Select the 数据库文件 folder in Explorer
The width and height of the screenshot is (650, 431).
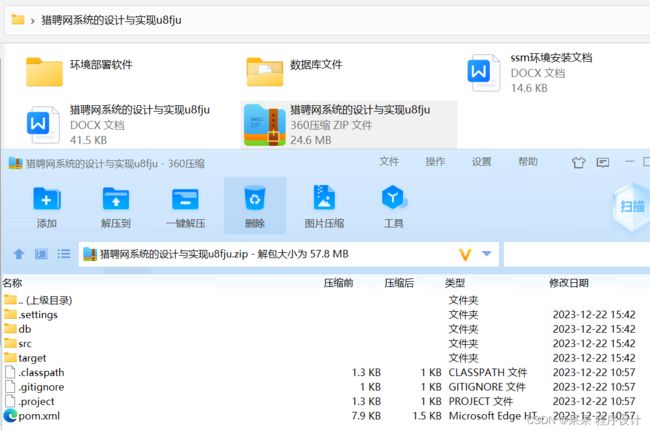pyautogui.click(x=294, y=71)
